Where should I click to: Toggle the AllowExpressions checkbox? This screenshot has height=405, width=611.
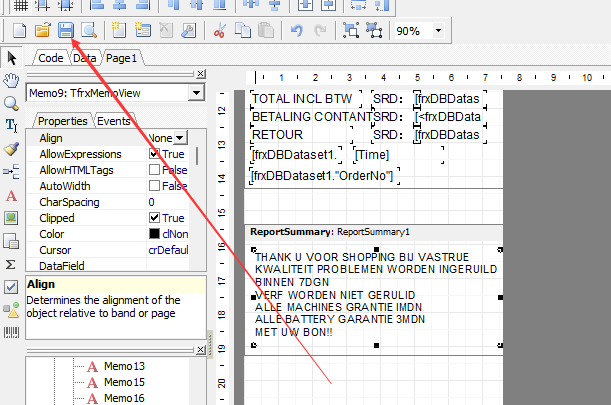(x=154, y=154)
